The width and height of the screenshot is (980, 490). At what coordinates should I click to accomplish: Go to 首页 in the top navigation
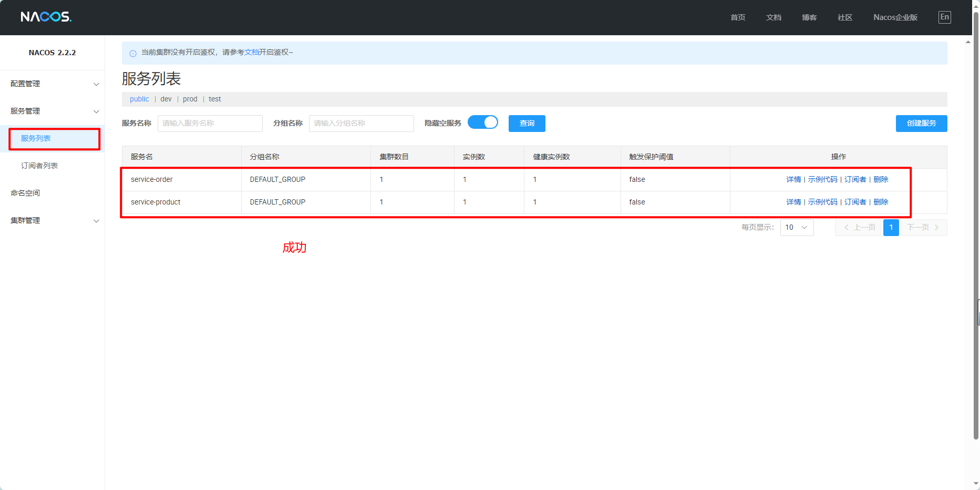(x=738, y=17)
